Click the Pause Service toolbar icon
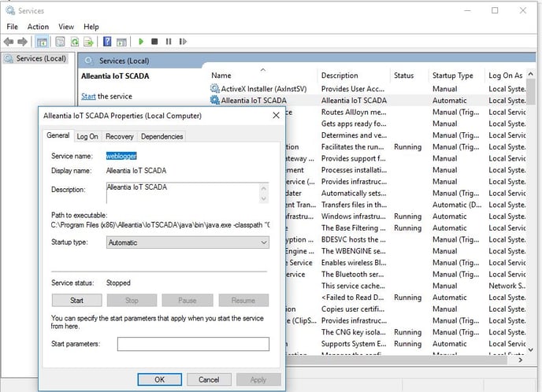 pyautogui.click(x=169, y=42)
